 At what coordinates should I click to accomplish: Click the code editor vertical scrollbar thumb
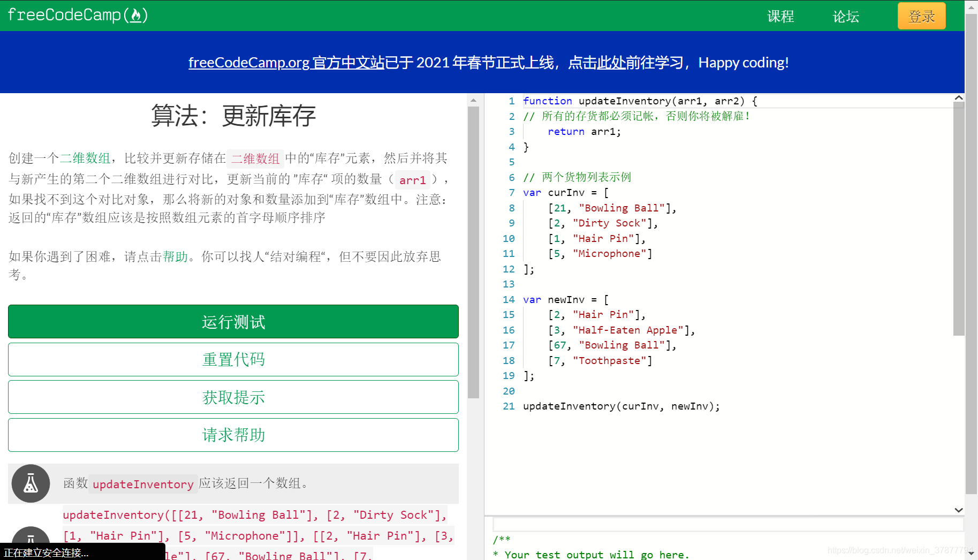coord(959,220)
